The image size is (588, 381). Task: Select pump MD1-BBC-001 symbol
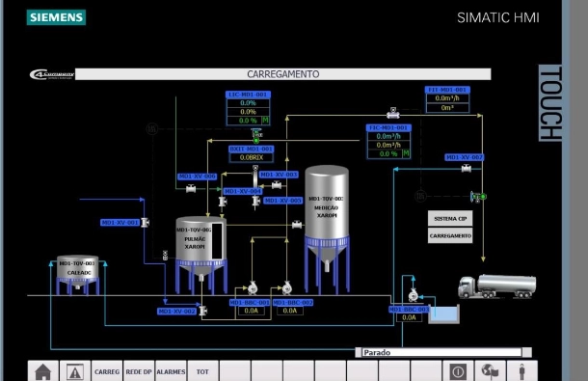[x=253, y=287]
